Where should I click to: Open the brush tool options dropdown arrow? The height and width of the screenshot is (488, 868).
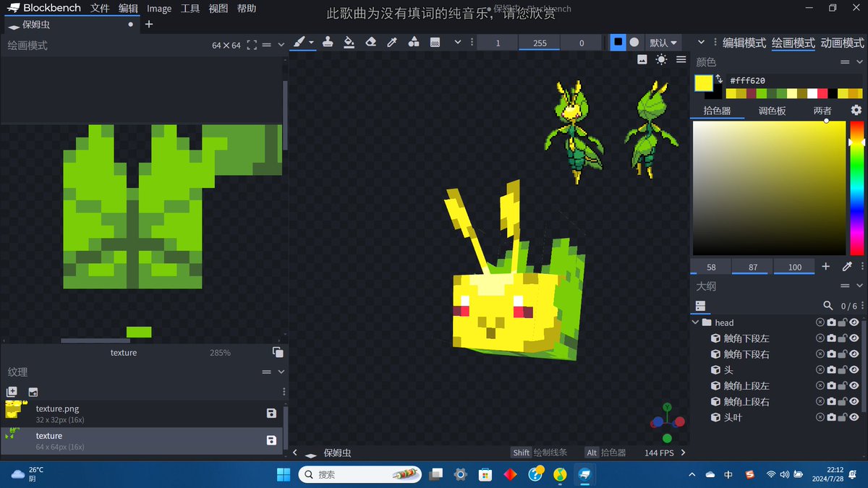(x=310, y=42)
